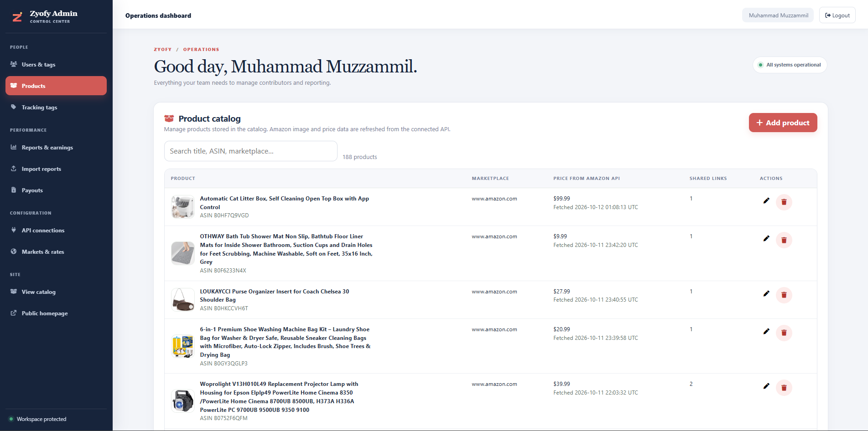This screenshot has height=431, width=868.
Task: Click pencil icon for LOUKAYCCI Purse Organizer
Action: pos(766,294)
